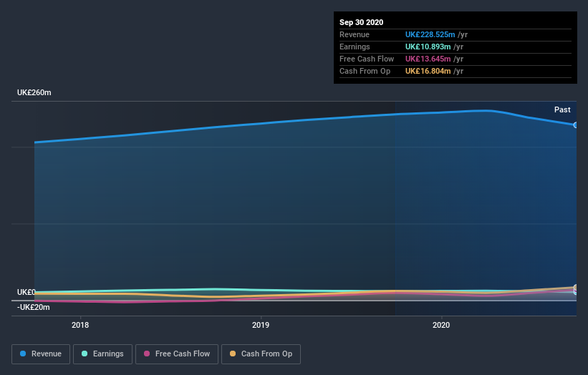Select the Revenue data point marker at Sep 2020
The image size is (588, 375).
click(576, 125)
